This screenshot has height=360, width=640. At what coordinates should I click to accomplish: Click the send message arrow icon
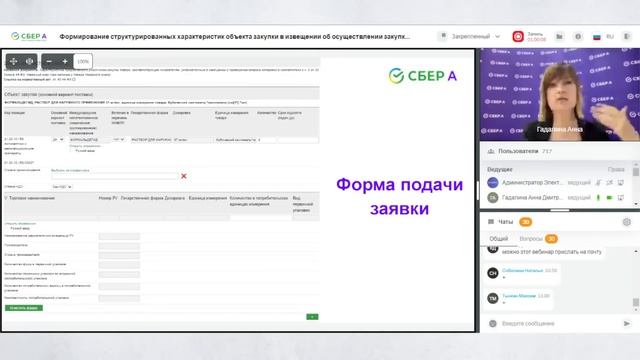coord(627,323)
